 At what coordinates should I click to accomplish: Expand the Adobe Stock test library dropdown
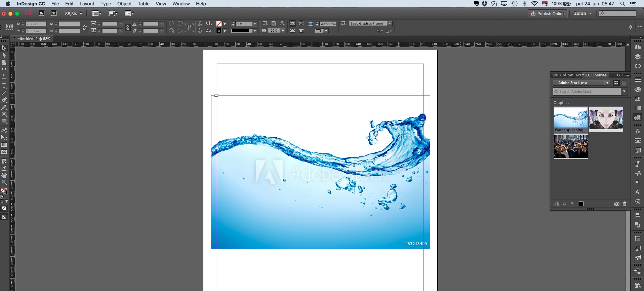(x=607, y=83)
